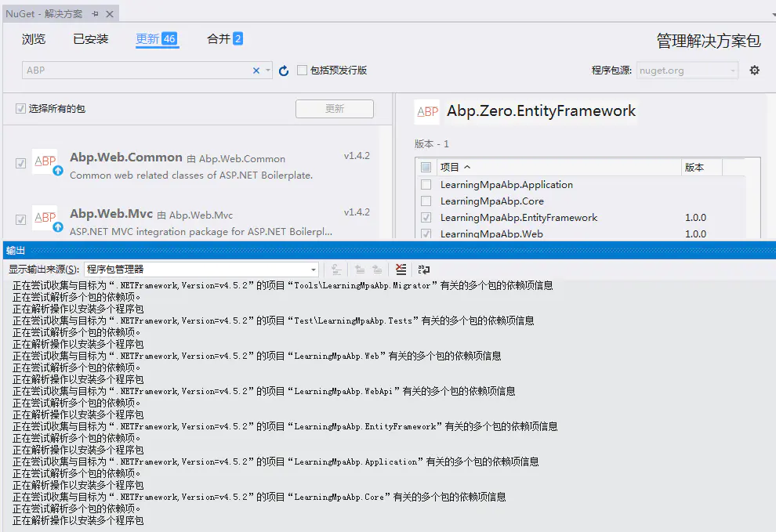This screenshot has width=776, height=532.
Task: Select Abp.Web.Mvc package icon
Action: (x=46, y=219)
